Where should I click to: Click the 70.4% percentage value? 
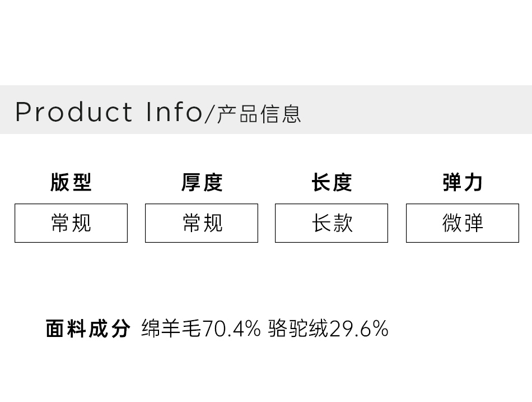click(231, 329)
